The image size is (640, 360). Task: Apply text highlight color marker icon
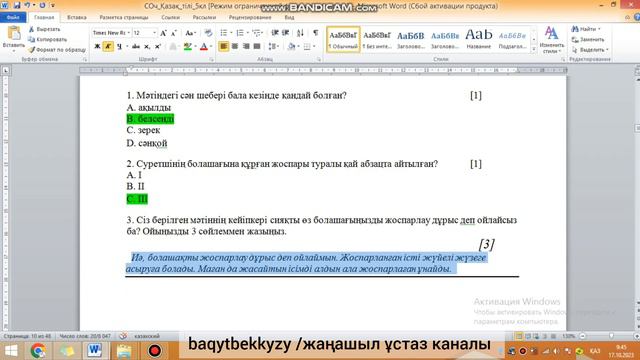click(187, 47)
